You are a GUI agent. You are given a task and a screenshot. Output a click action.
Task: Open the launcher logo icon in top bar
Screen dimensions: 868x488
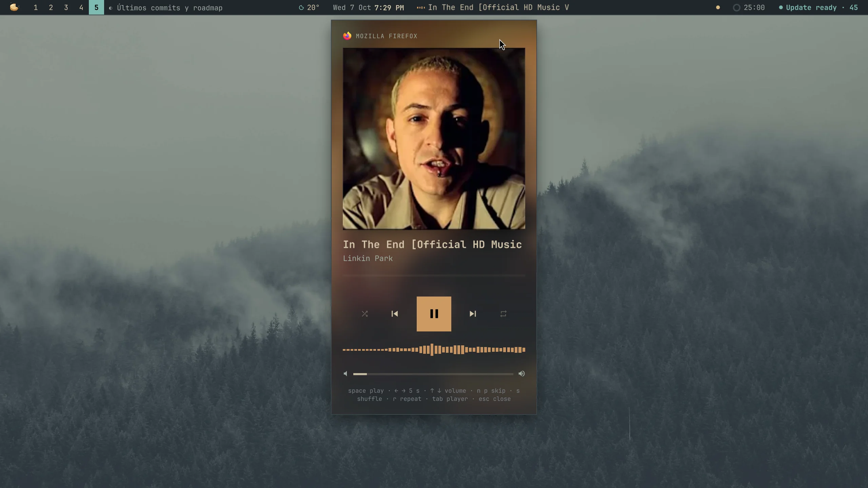(14, 7)
